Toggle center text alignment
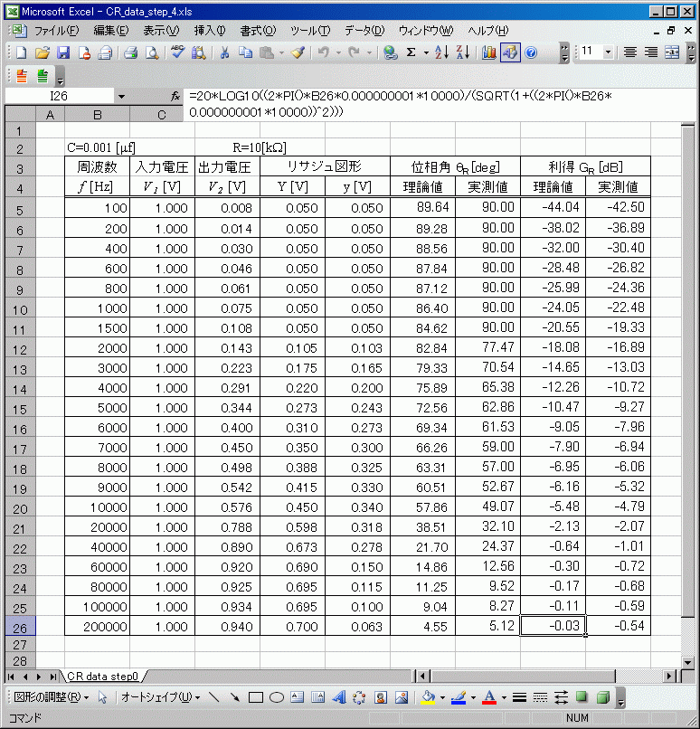Screen dimensions: 700x729 [x=651, y=52]
